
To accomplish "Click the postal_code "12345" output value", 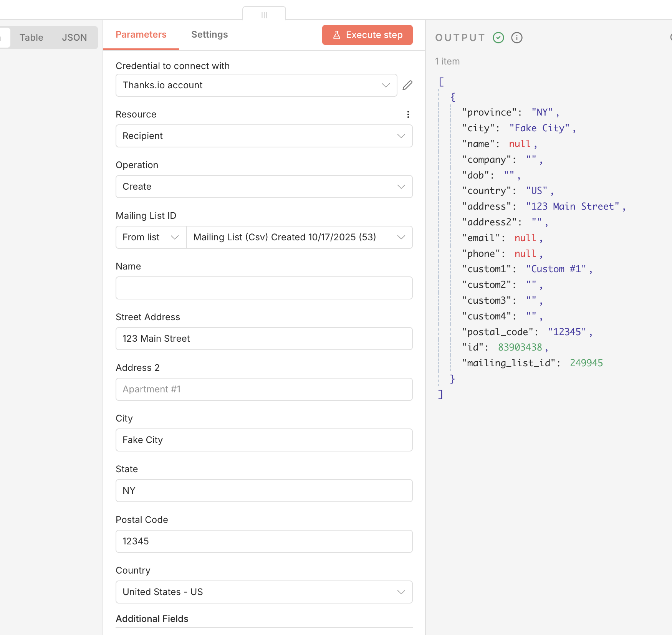I will pyautogui.click(x=567, y=332).
